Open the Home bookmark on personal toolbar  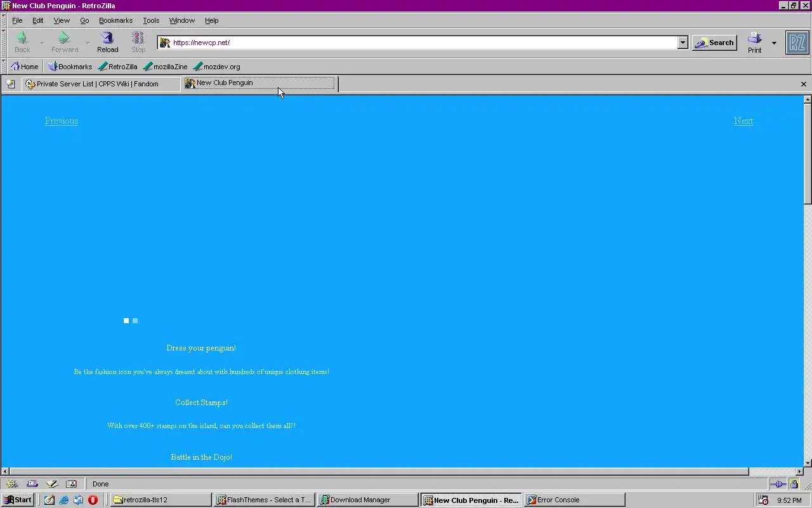(x=25, y=67)
